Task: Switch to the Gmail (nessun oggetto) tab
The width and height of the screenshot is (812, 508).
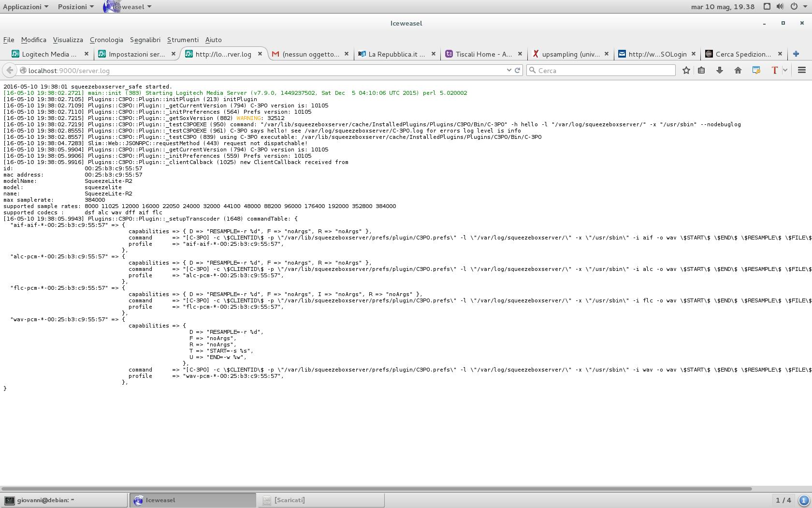Action: 310,54
